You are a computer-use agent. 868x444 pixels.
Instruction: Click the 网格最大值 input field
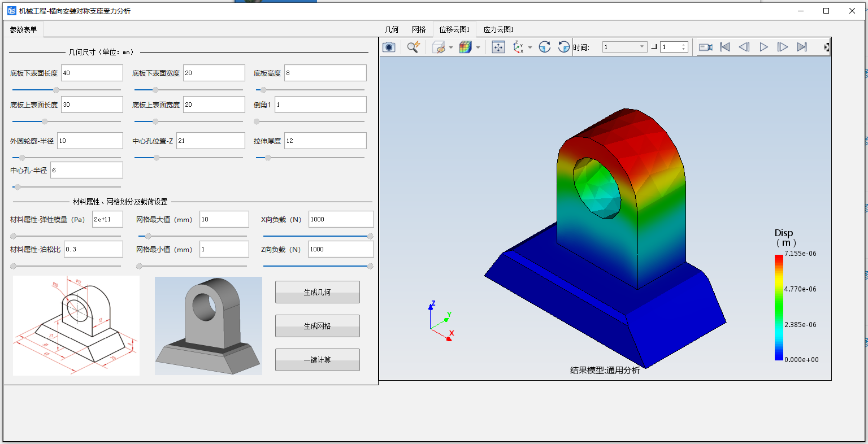tap(224, 219)
